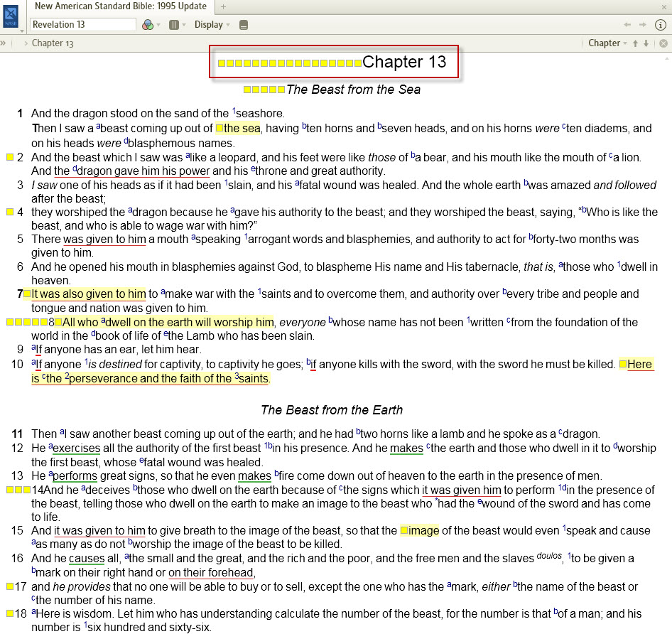The width and height of the screenshot is (672, 634).
Task: Expand the arrow beside the multiple resources icon
Action: (x=184, y=25)
